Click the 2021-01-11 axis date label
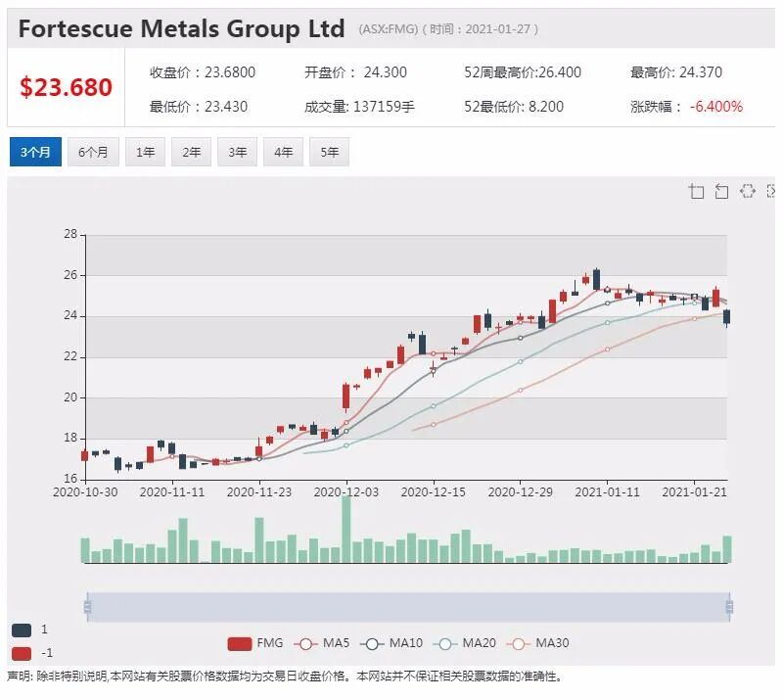 click(x=607, y=492)
